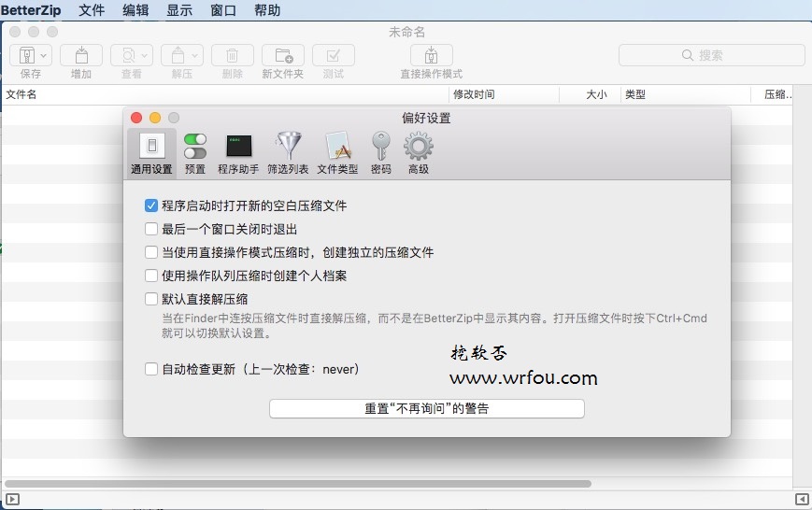Click the 测试 (Test) toolbar icon

click(x=334, y=55)
